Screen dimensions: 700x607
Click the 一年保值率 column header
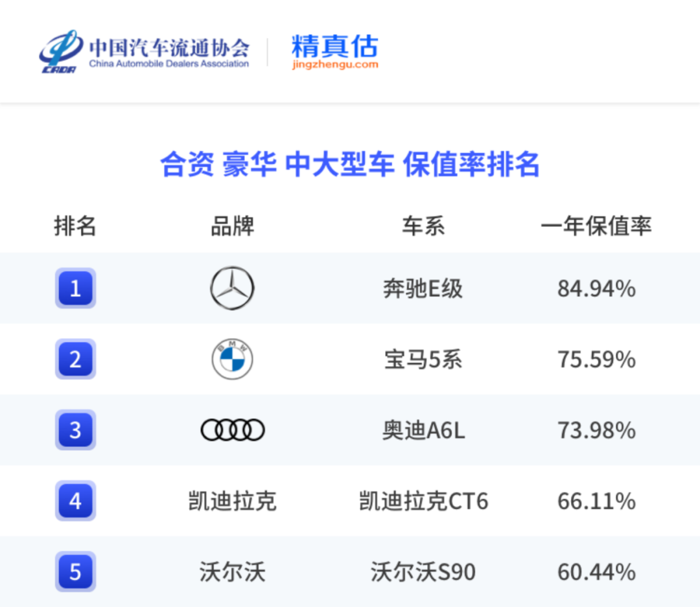[x=596, y=226]
